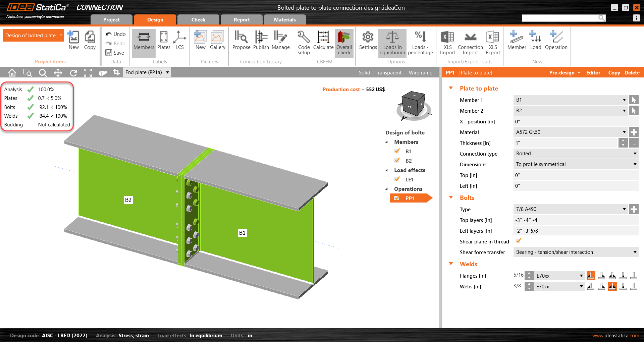Screen dimensions: 644x342
Task: Open the Editor for PP1
Action: 593,72
